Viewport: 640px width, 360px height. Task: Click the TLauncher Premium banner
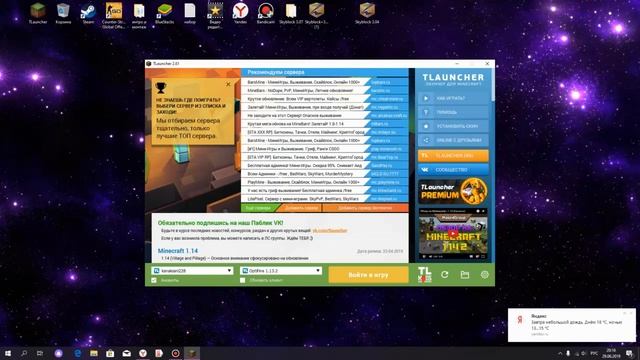click(x=453, y=191)
